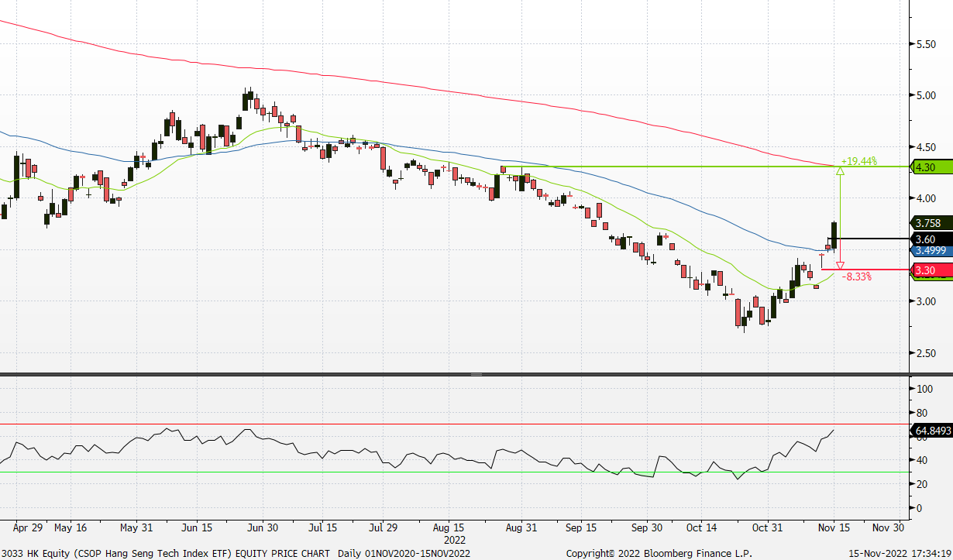Click the red downward arrowhead of the stop measurement
This screenshot has height=560, width=953.
[x=841, y=265]
